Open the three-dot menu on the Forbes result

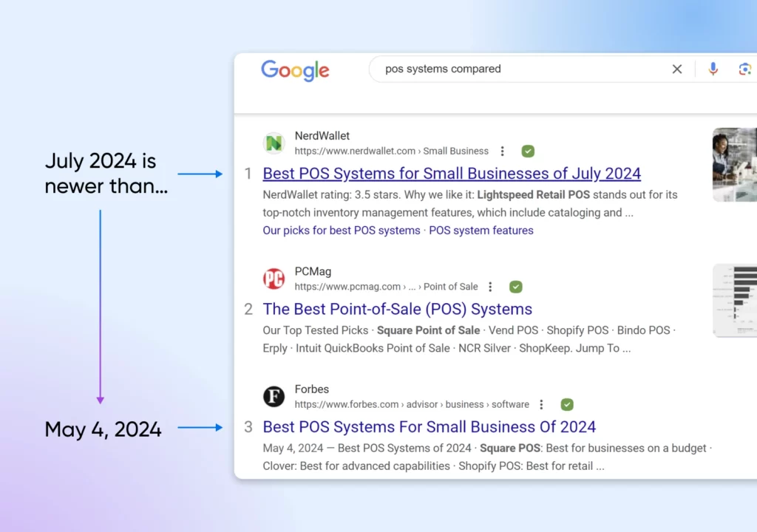click(x=541, y=405)
